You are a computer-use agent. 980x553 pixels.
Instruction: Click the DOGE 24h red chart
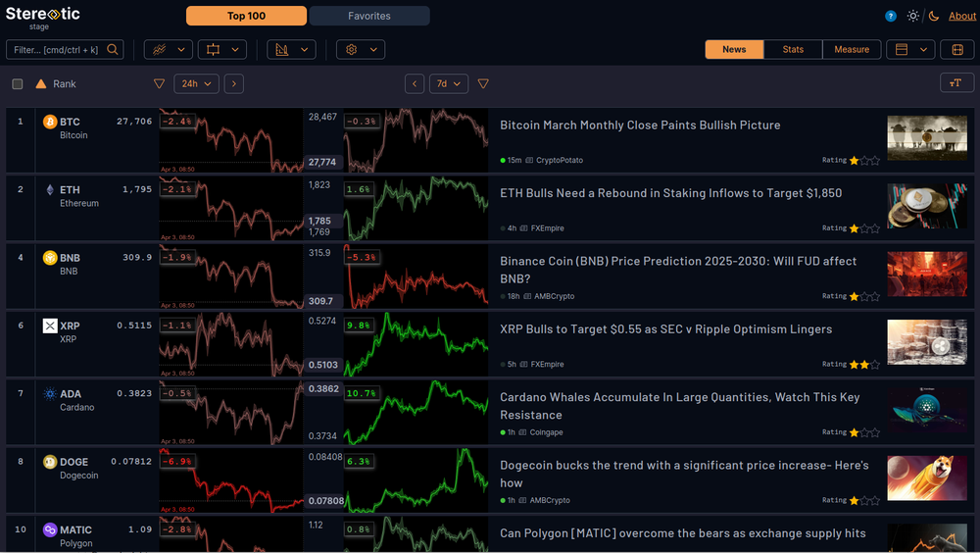pos(231,480)
